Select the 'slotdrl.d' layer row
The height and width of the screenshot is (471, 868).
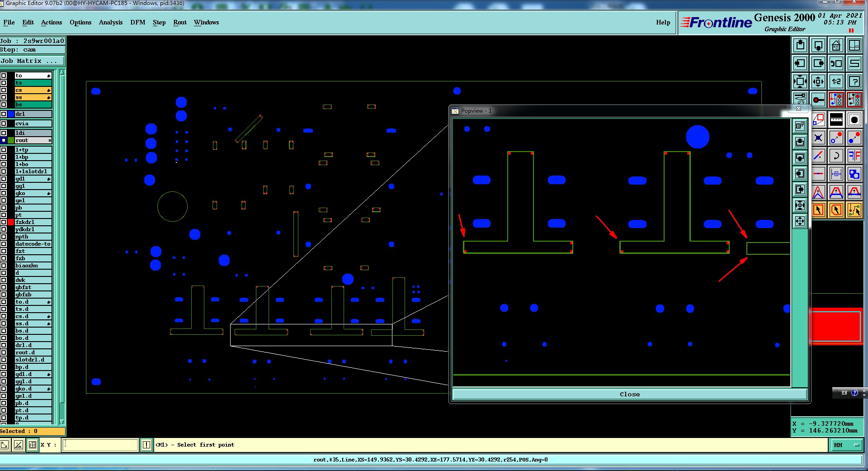pos(33,360)
